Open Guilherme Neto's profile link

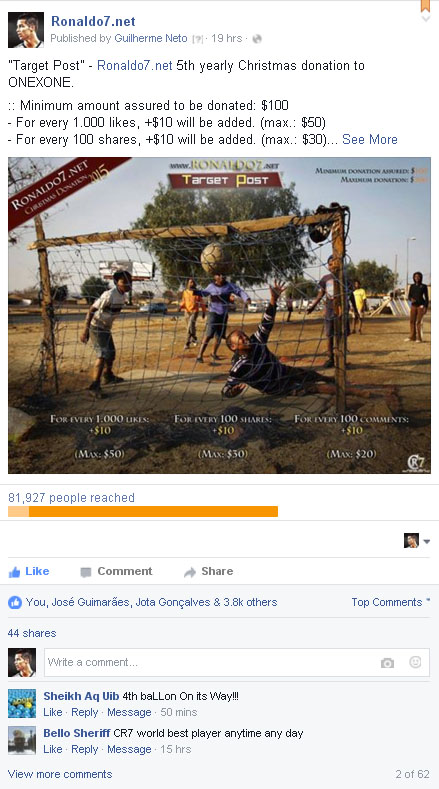[151, 38]
